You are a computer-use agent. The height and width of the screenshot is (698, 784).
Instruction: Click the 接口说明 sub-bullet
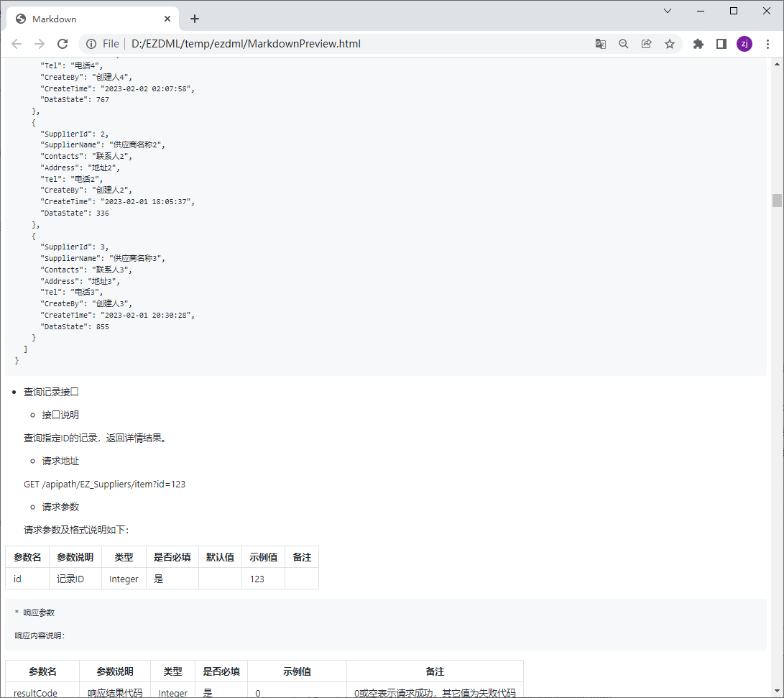60,415
